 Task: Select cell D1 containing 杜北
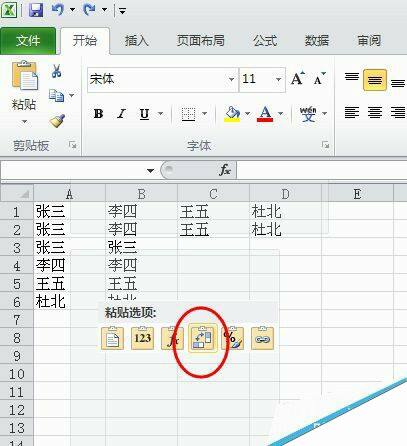point(285,212)
